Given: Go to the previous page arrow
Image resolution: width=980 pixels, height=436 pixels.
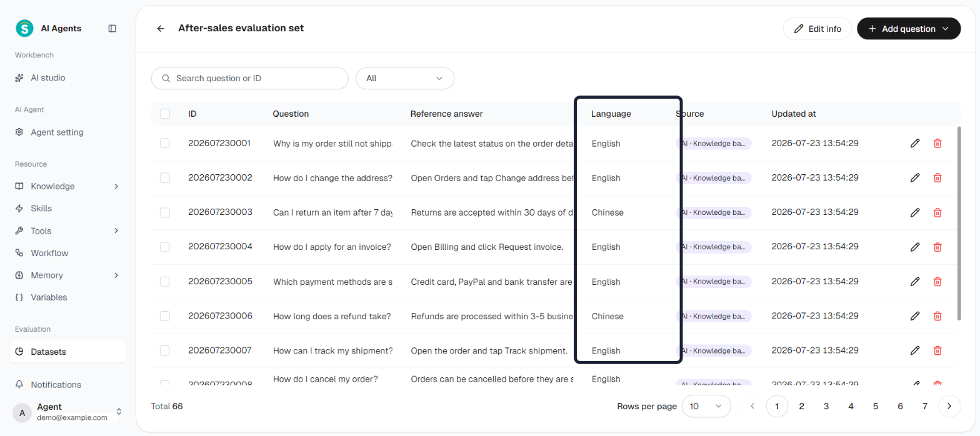Looking at the screenshot, I should 752,406.
